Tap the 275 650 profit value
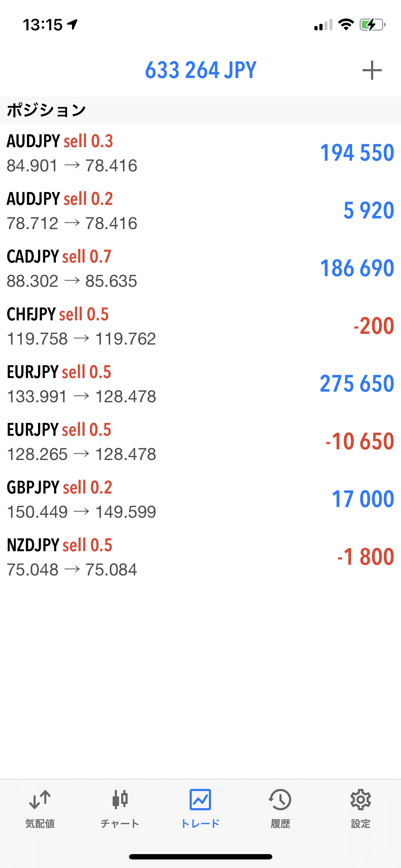Screen dimensions: 401x868 (357, 384)
